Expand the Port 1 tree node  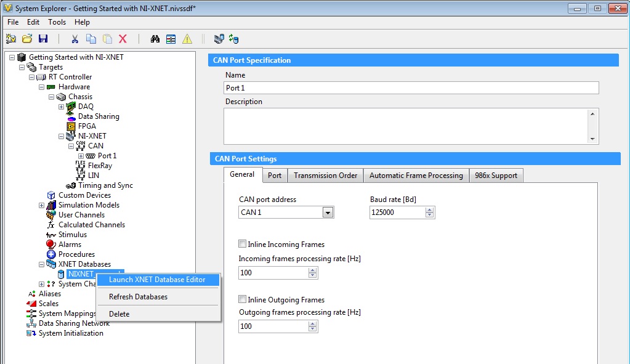tap(81, 156)
